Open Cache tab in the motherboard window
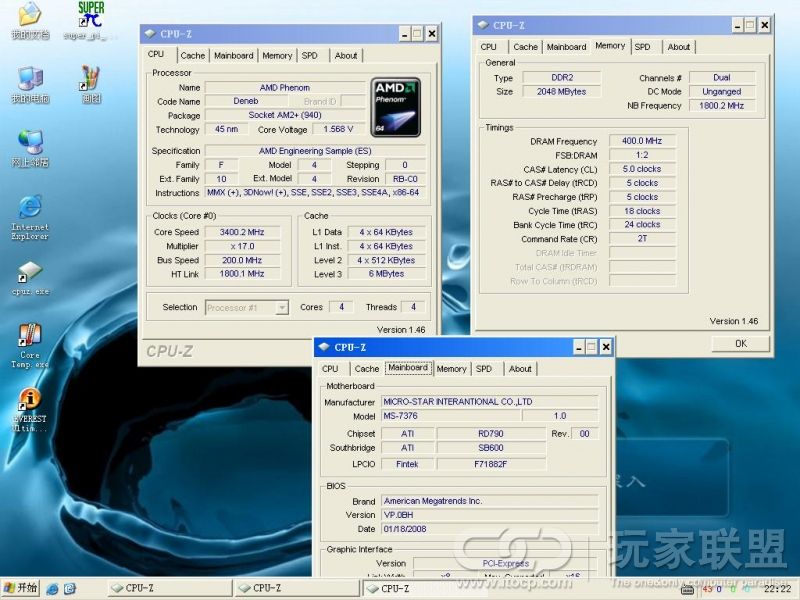Viewport: 800px width, 600px height. (x=367, y=369)
